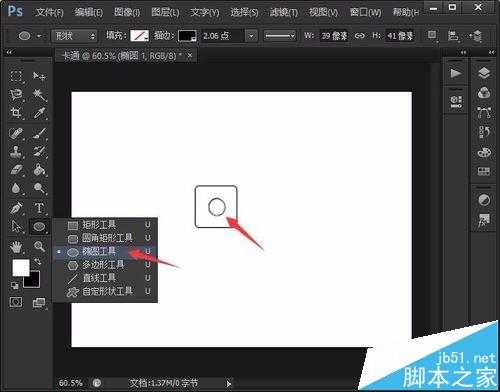Choose 直线工具 from the flyout
The width and height of the screenshot is (500, 392).
tap(106, 278)
